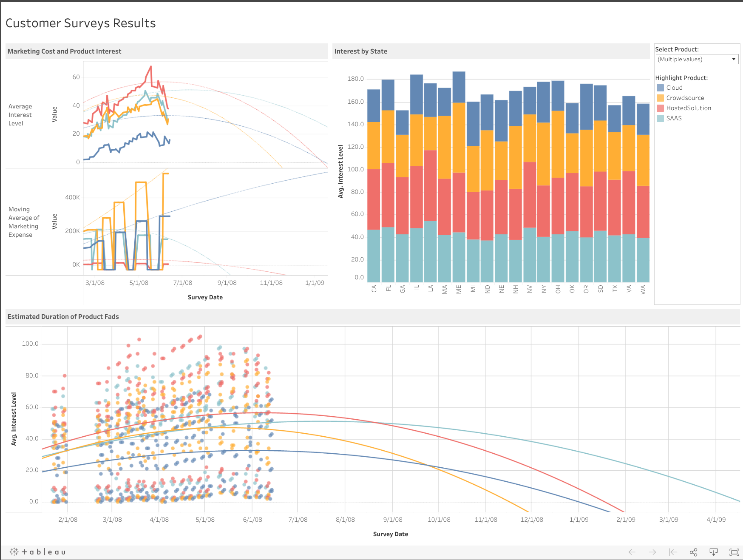743x560 pixels.
Task: Open the share icon in the footer
Action: click(x=693, y=552)
